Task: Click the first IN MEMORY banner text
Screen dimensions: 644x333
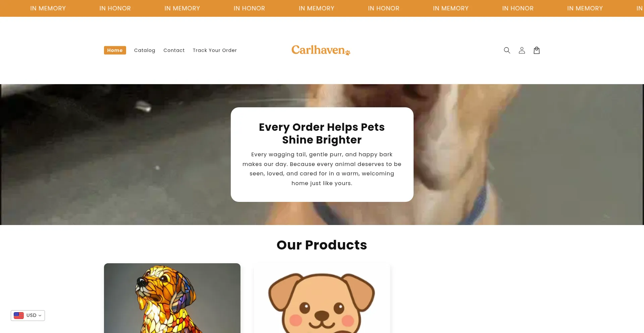Action: (48, 8)
